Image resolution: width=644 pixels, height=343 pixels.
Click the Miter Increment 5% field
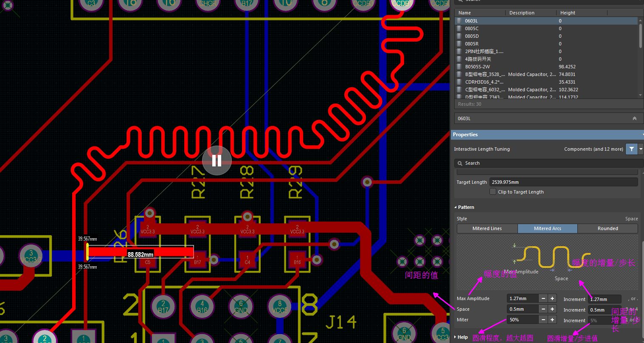605,321
